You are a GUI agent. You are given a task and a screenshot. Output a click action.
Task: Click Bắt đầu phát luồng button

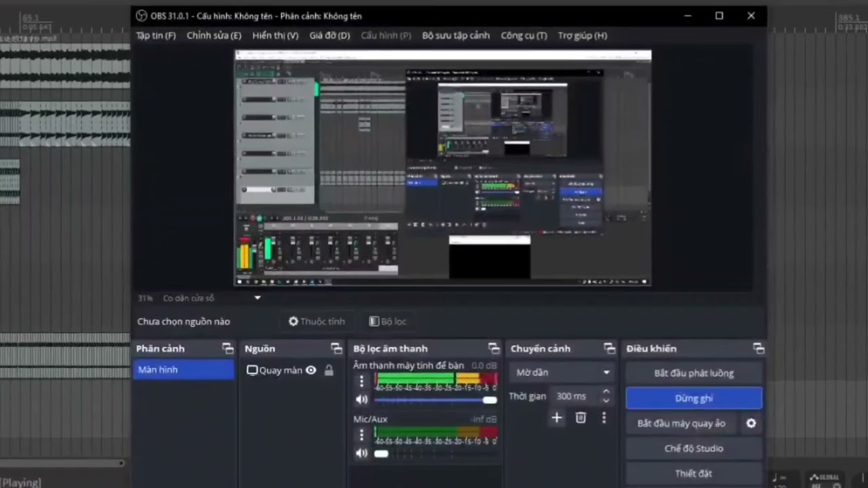(x=694, y=373)
